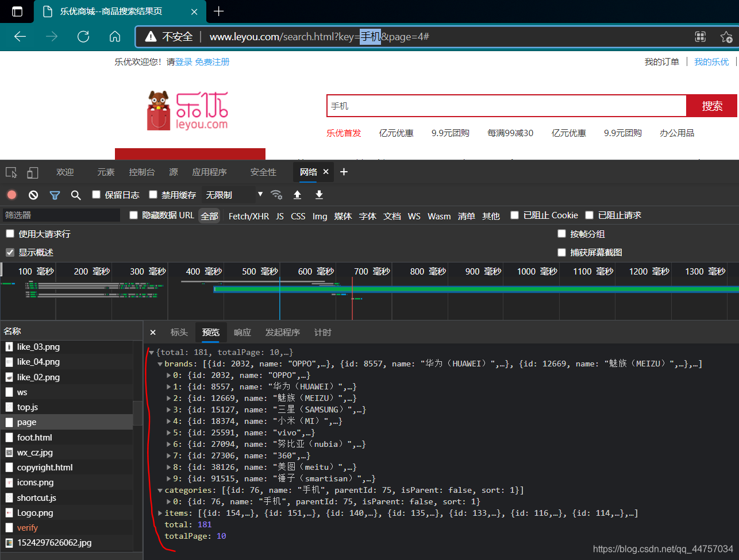Screen dimensions: 739x560
Task: Toggle device emulation icon in DevTools
Action: point(33,172)
